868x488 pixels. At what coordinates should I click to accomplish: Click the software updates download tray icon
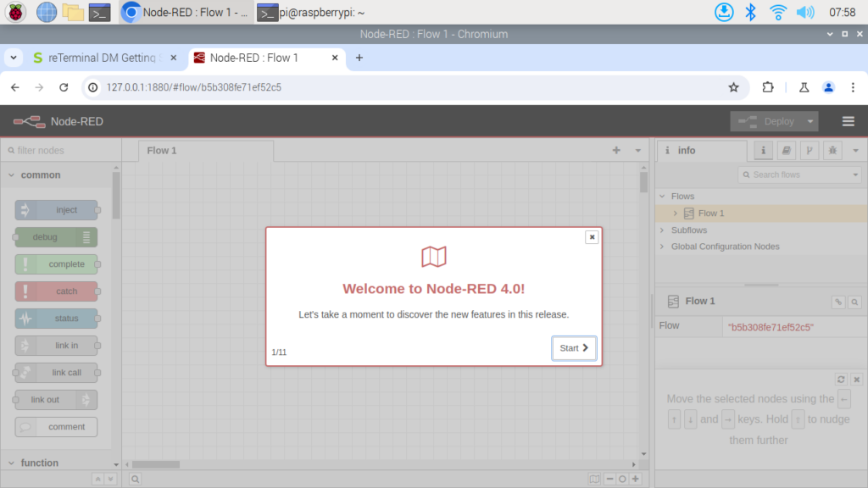724,12
